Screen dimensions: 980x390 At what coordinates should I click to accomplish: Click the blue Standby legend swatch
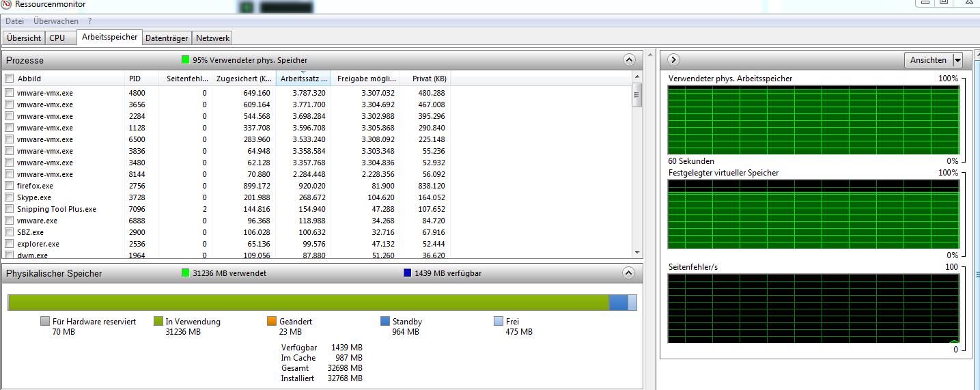pyautogui.click(x=385, y=321)
